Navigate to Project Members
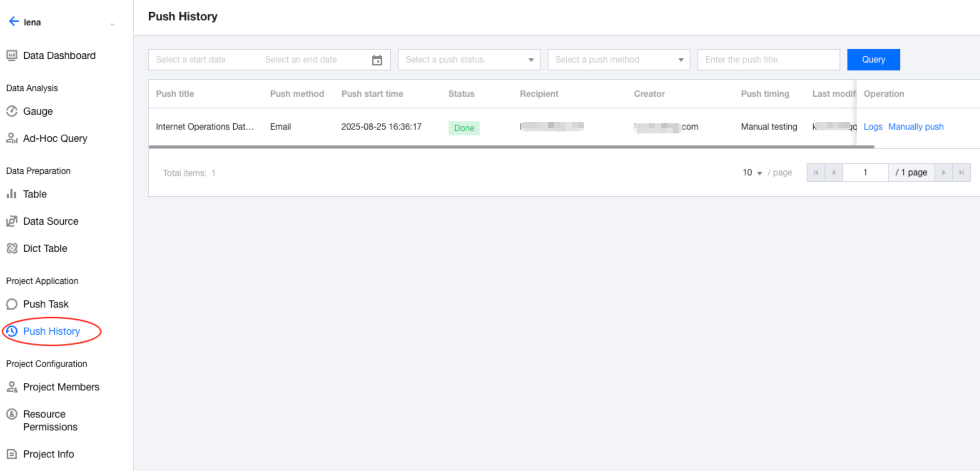Image resolution: width=980 pixels, height=471 pixels. (x=61, y=387)
